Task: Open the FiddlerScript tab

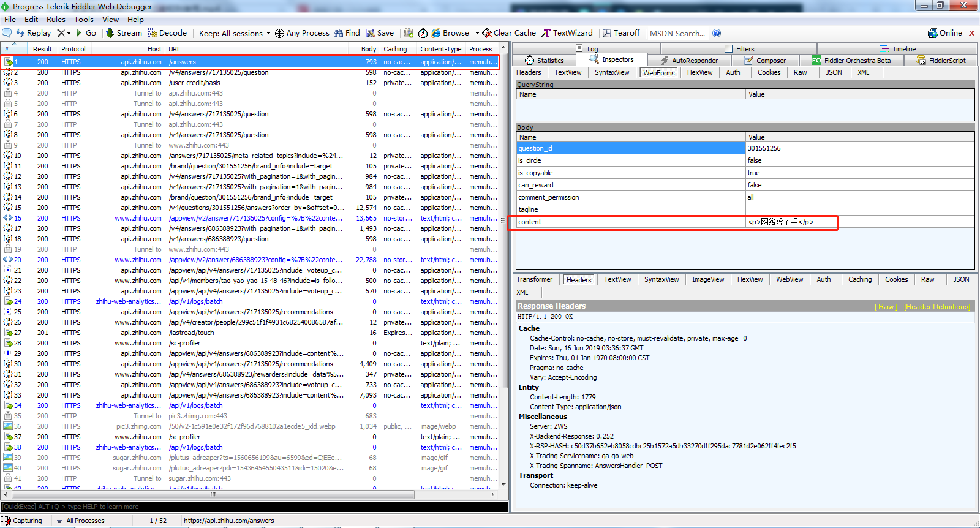Action: [x=941, y=60]
